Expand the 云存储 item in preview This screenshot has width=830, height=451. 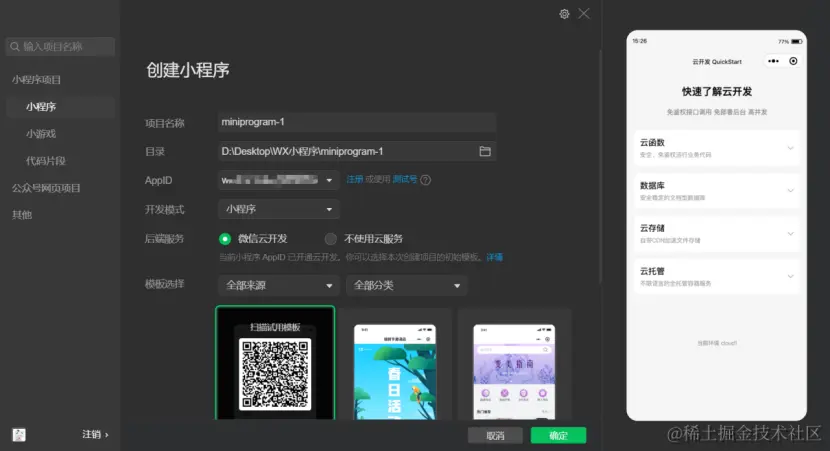coord(716,233)
